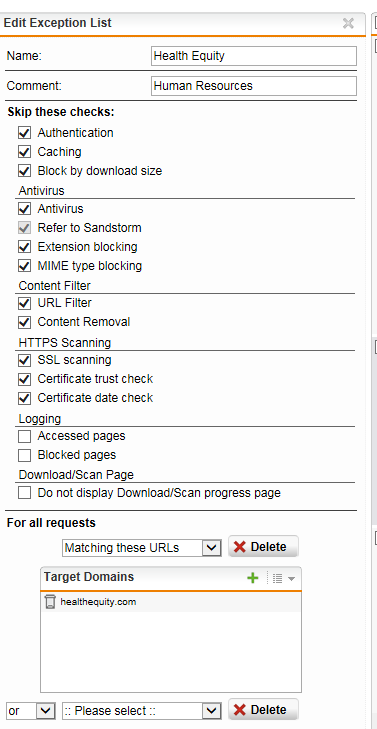Viewport: 377px width, 729px height.
Task: Enable the Accessed pages logging checkbox
Action: point(25,436)
